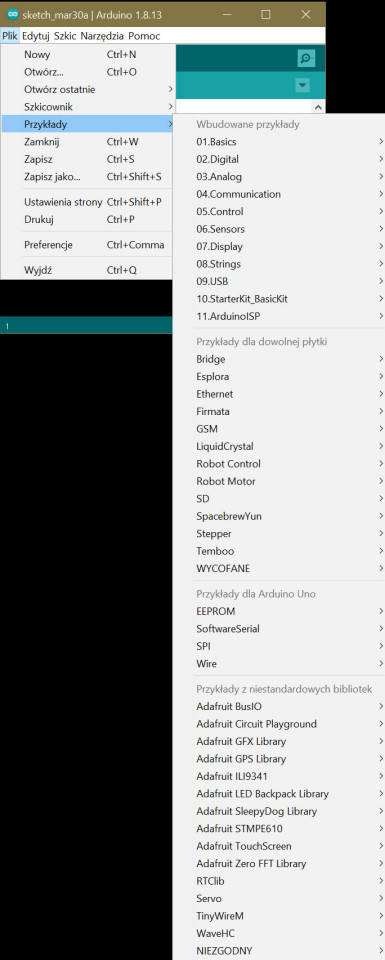
Task: Expand the Szkicownik submenu
Action: [x=88, y=107]
